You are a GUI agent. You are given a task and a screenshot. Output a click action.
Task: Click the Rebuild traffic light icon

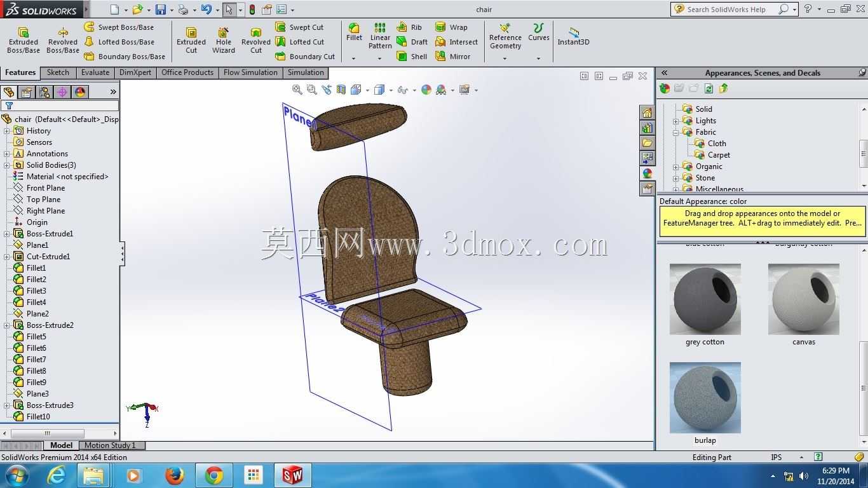(x=252, y=10)
